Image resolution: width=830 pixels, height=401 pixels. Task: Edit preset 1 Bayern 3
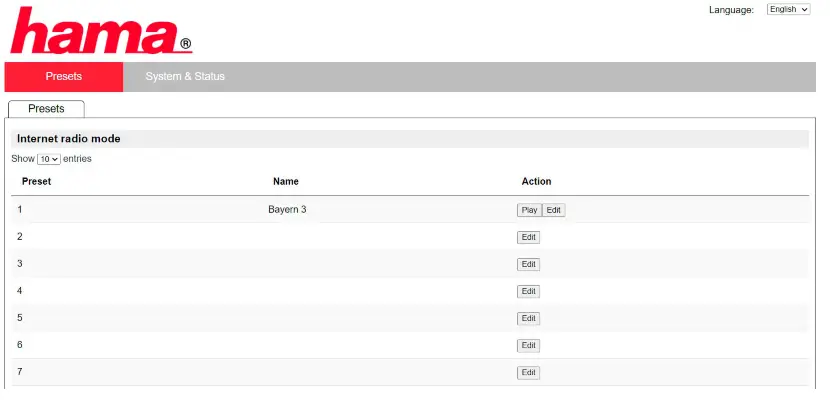tap(554, 210)
